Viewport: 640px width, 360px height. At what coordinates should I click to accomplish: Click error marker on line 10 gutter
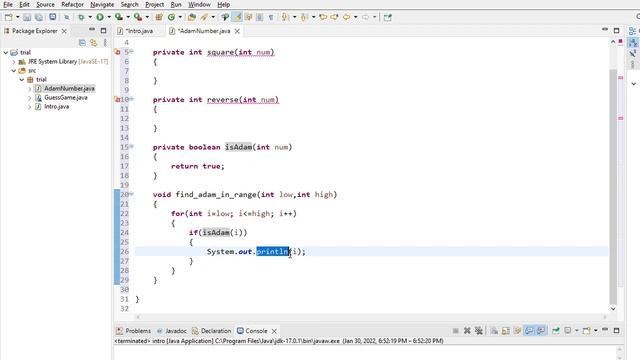point(118,100)
